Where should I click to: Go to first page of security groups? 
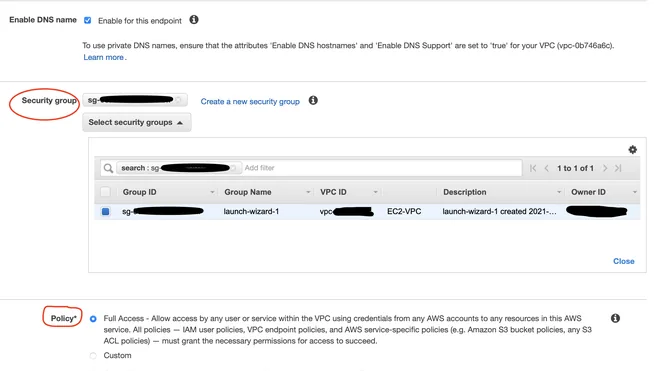(x=533, y=168)
